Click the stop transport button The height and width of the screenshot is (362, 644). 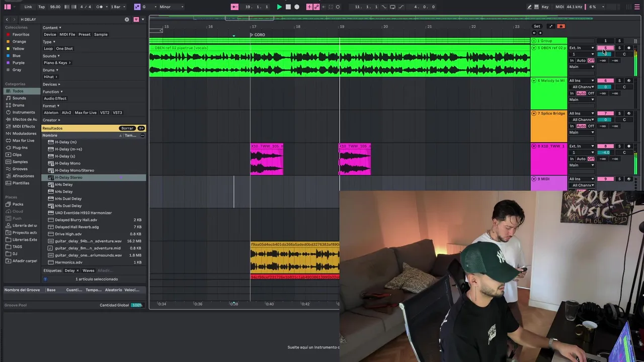click(288, 7)
